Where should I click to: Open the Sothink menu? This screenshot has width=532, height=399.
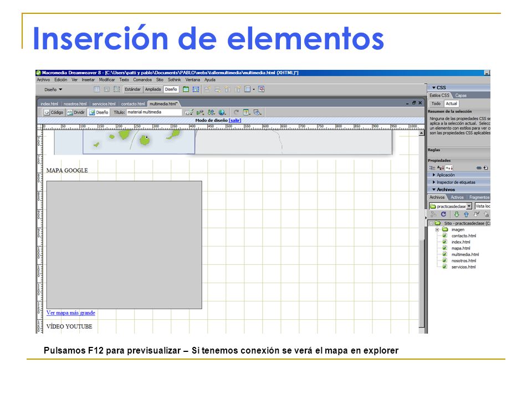coord(175,80)
